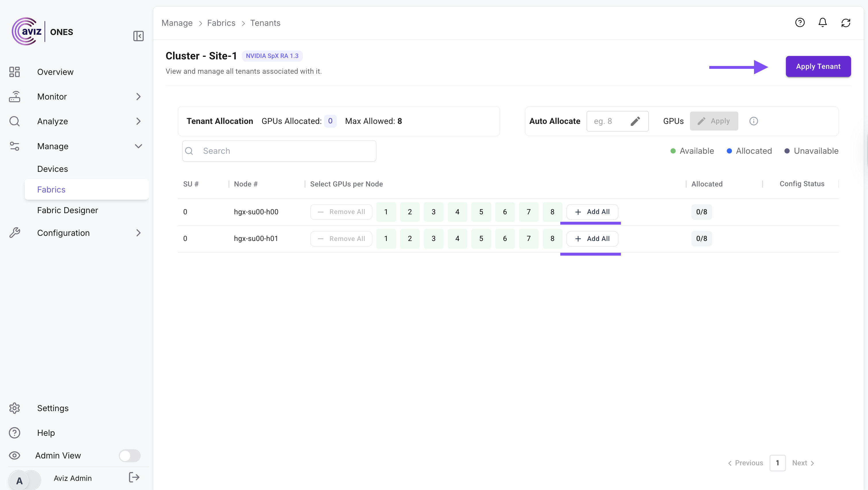The image size is (868, 490).
Task: Collapse the Manage menu chevron
Action: click(x=138, y=146)
